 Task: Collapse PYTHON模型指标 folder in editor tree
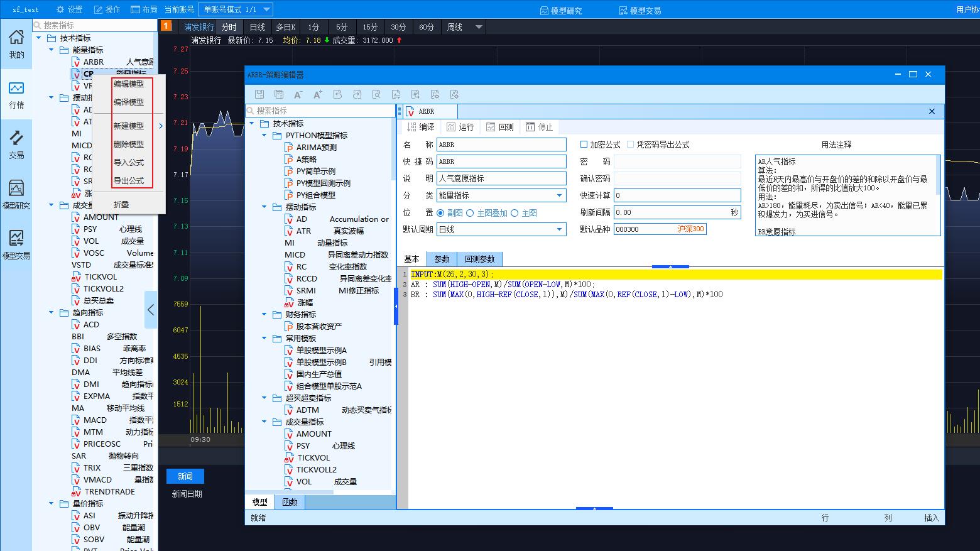(264, 135)
